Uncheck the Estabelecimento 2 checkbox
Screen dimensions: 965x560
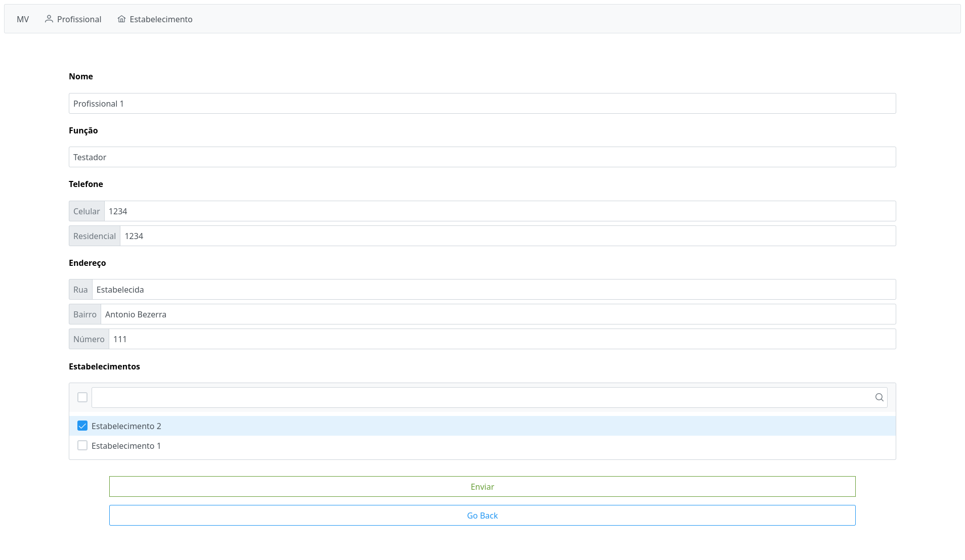(82, 426)
